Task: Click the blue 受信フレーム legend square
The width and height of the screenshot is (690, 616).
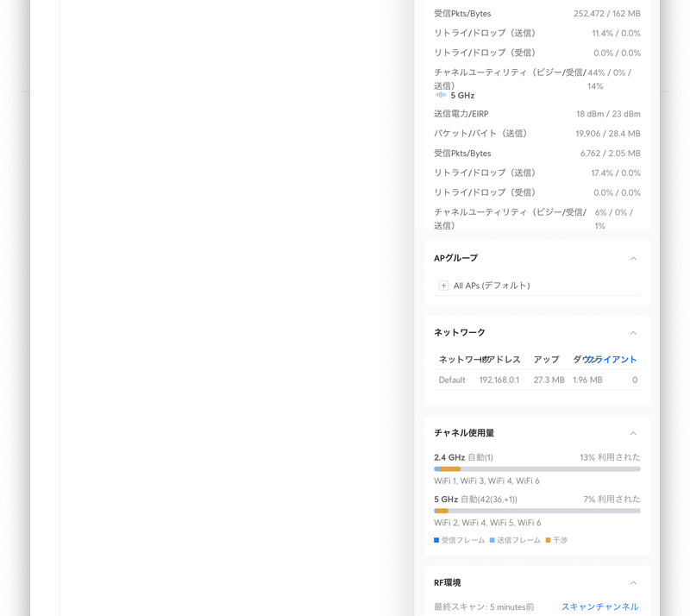Action: [436, 540]
